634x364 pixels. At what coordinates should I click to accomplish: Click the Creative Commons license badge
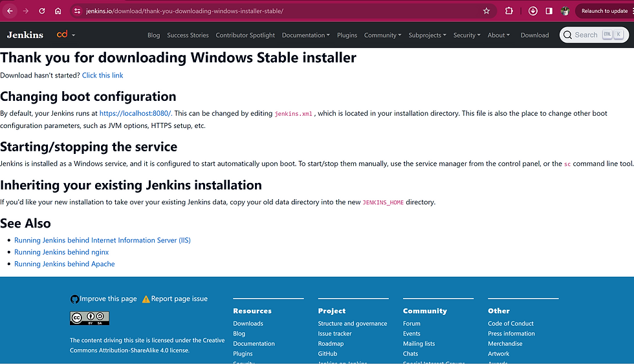pyautogui.click(x=89, y=318)
